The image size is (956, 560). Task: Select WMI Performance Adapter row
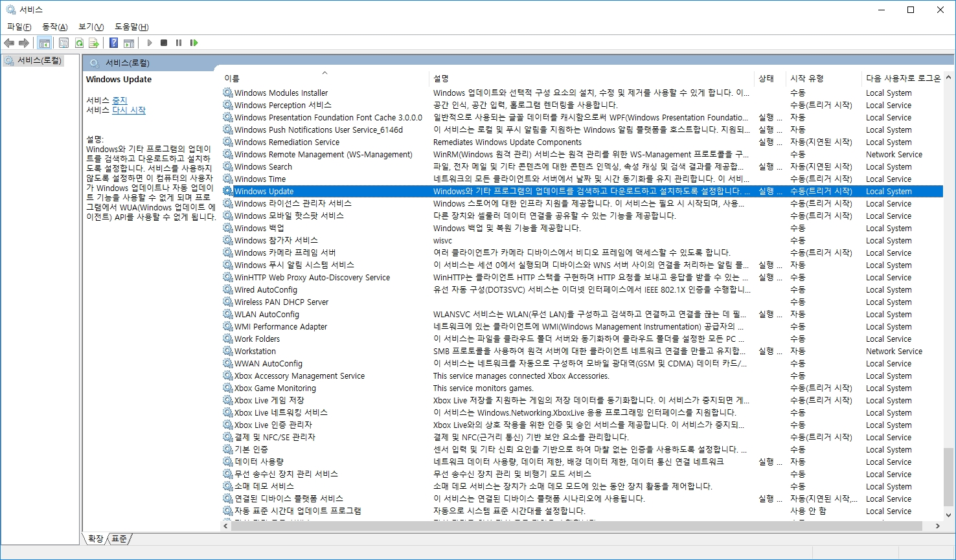(582, 326)
